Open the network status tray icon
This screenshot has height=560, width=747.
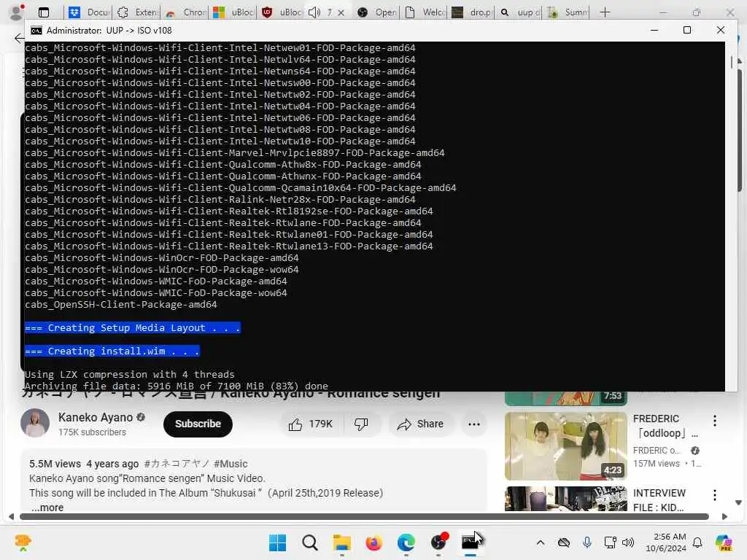click(x=610, y=542)
